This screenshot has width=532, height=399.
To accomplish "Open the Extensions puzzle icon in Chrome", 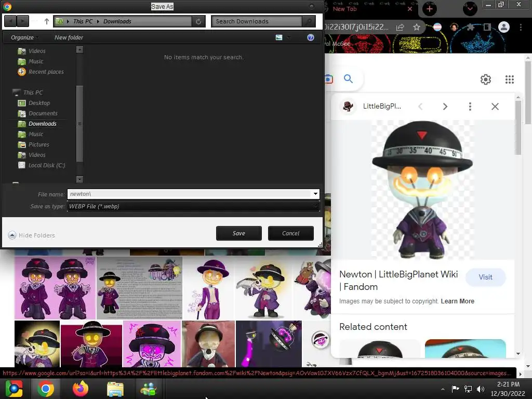I will (x=470, y=27).
